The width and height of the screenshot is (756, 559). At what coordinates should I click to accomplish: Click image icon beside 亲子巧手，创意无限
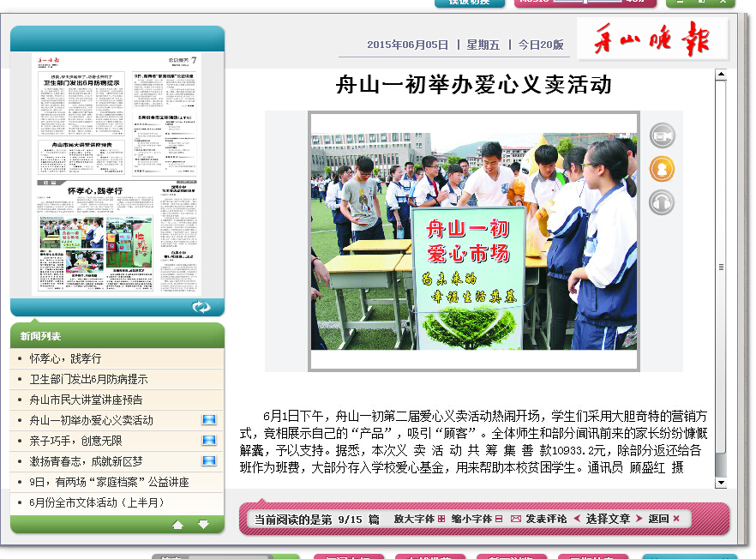coord(209,440)
